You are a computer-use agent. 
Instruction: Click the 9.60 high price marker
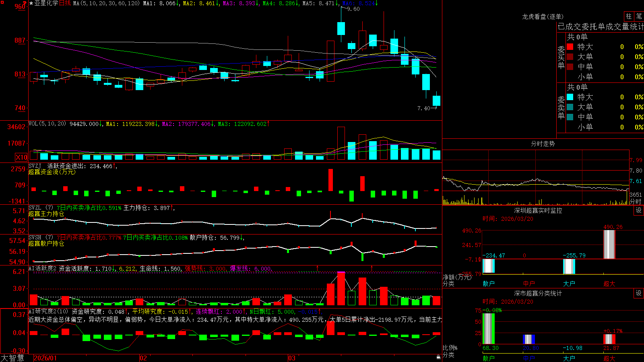coord(353,9)
